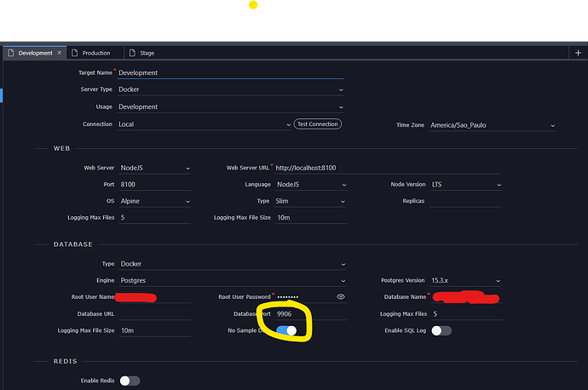
Task: Toggle Enable SQL Log switch
Action: pyautogui.click(x=441, y=330)
